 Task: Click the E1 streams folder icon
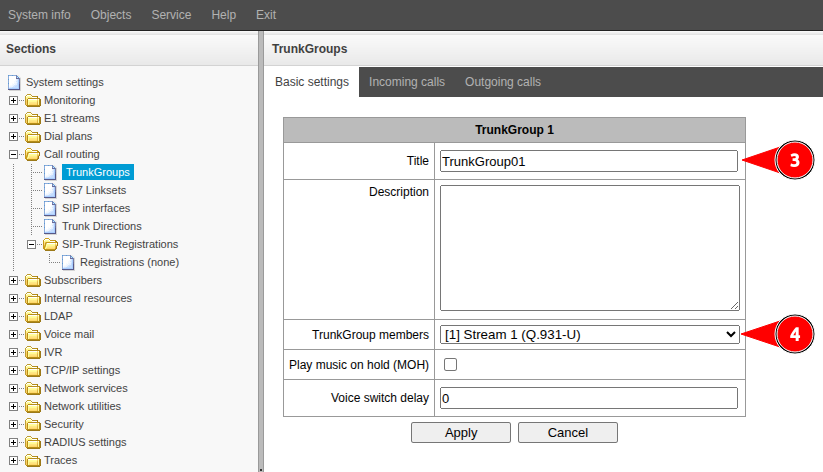click(x=33, y=118)
